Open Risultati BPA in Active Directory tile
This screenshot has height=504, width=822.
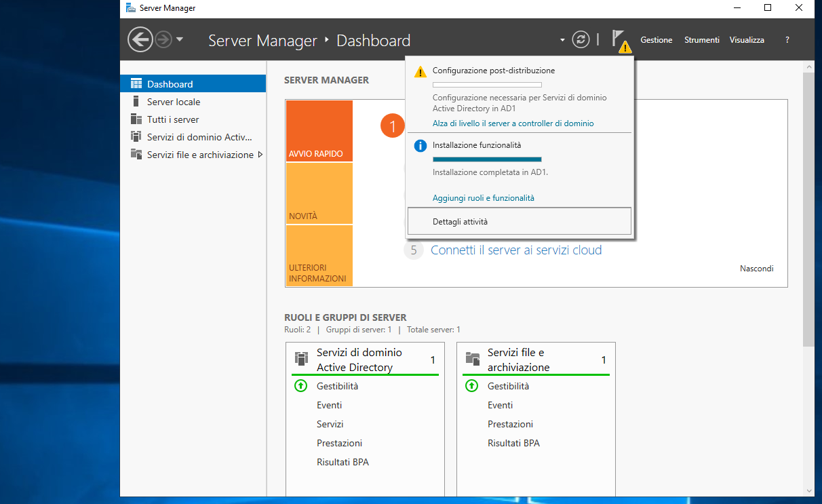pos(342,462)
